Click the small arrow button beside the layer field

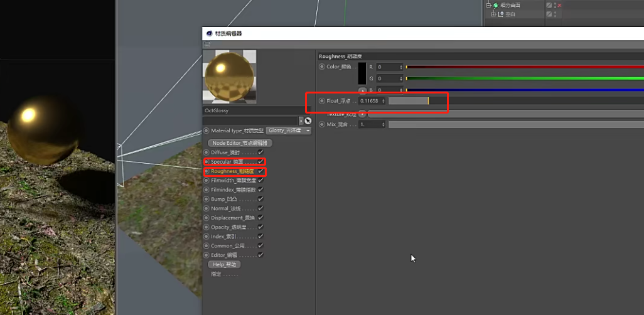pos(301,120)
